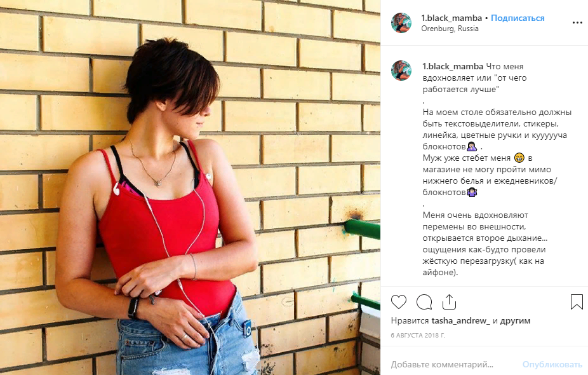Open caption avatar next to post text
This screenshot has width=588, height=375.
pos(401,71)
